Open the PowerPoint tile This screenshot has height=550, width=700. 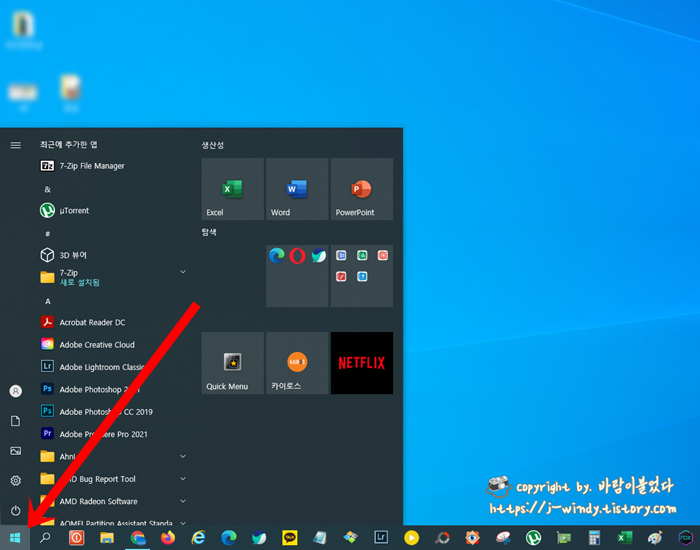click(x=362, y=189)
